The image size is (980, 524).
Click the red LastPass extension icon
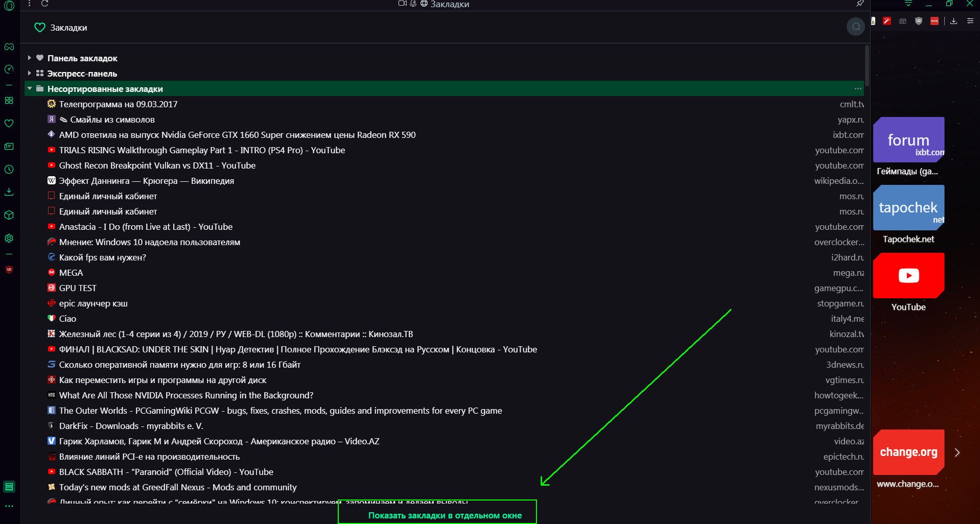[x=935, y=21]
